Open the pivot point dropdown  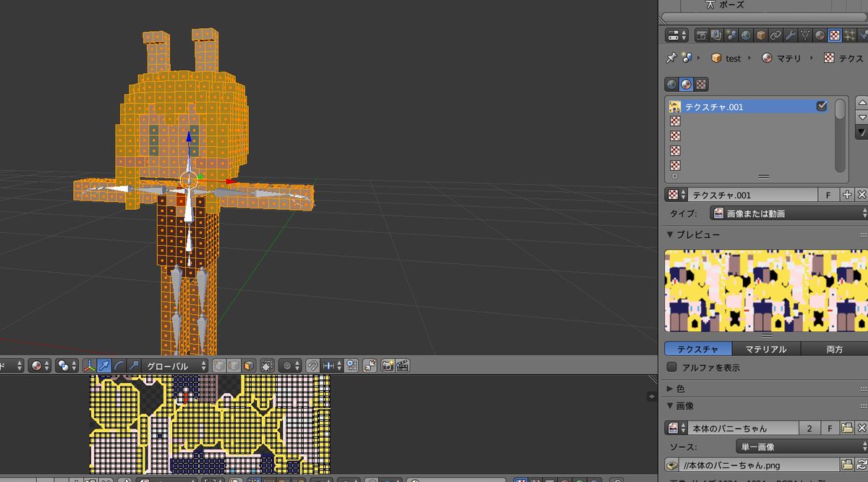(67, 365)
